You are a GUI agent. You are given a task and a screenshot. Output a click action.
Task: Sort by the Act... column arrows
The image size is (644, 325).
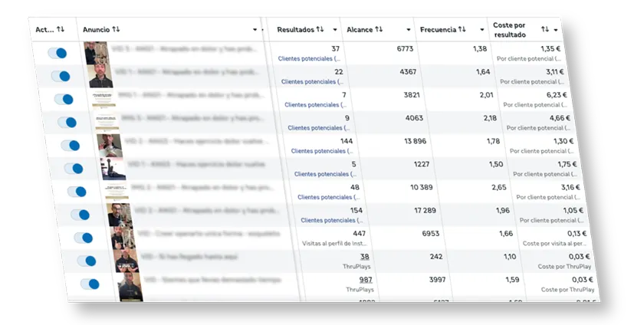click(61, 29)
